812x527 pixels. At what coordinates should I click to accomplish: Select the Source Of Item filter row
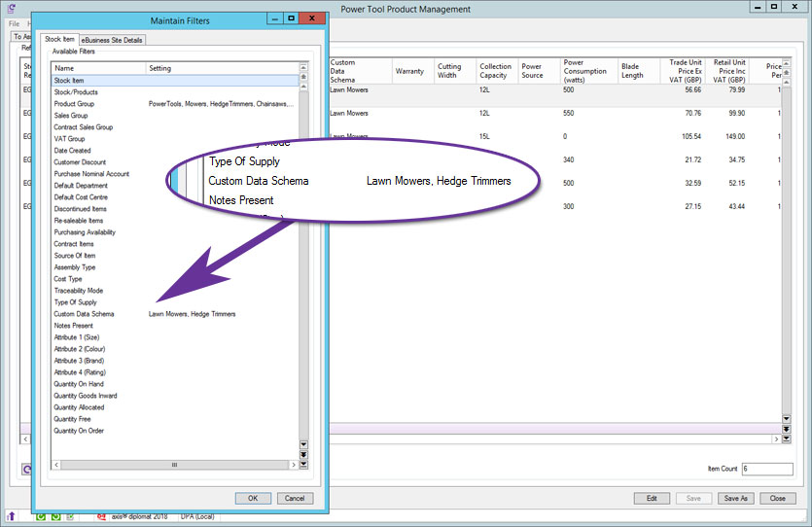coord(175,256)
